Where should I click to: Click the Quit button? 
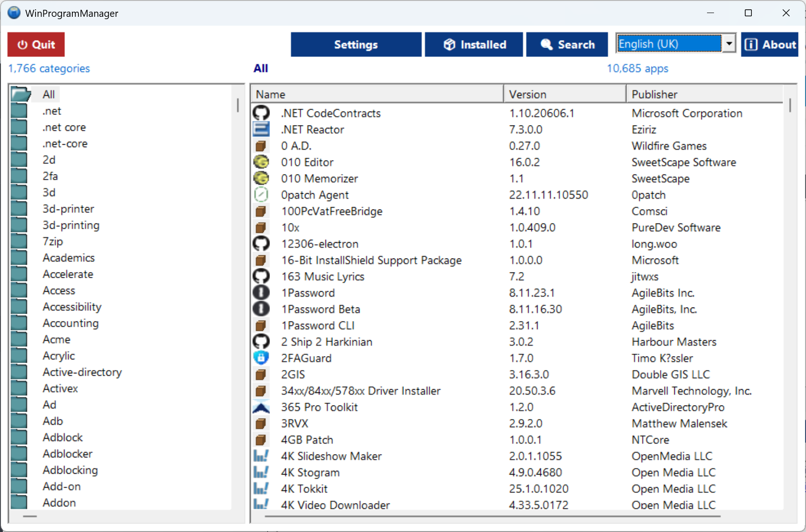point(36,44)
